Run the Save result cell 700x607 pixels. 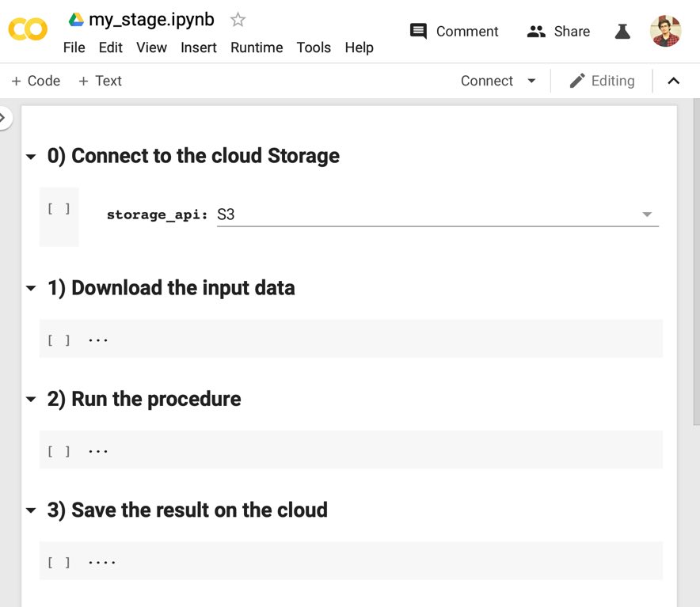pyautogui.click(x=59, y=563)
